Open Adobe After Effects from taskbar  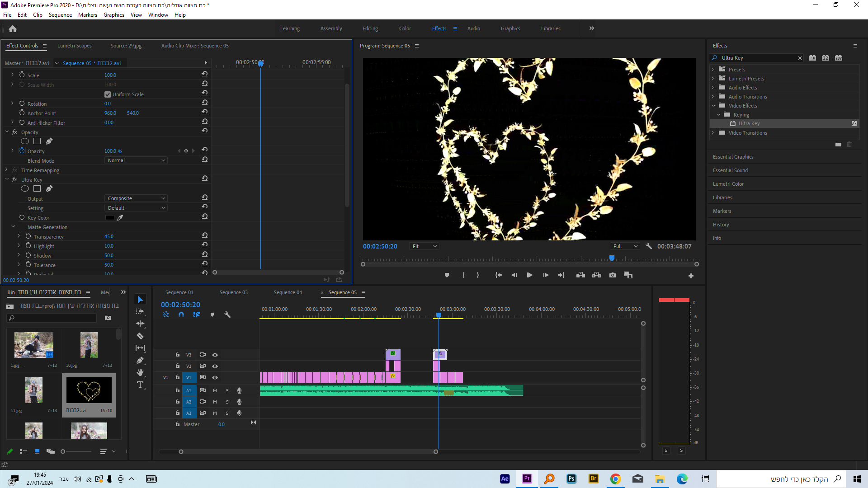click(x=505, y=479)
